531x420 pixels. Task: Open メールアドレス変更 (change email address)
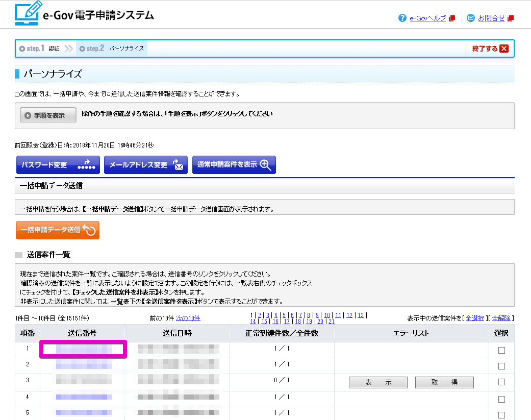point(146,165)
